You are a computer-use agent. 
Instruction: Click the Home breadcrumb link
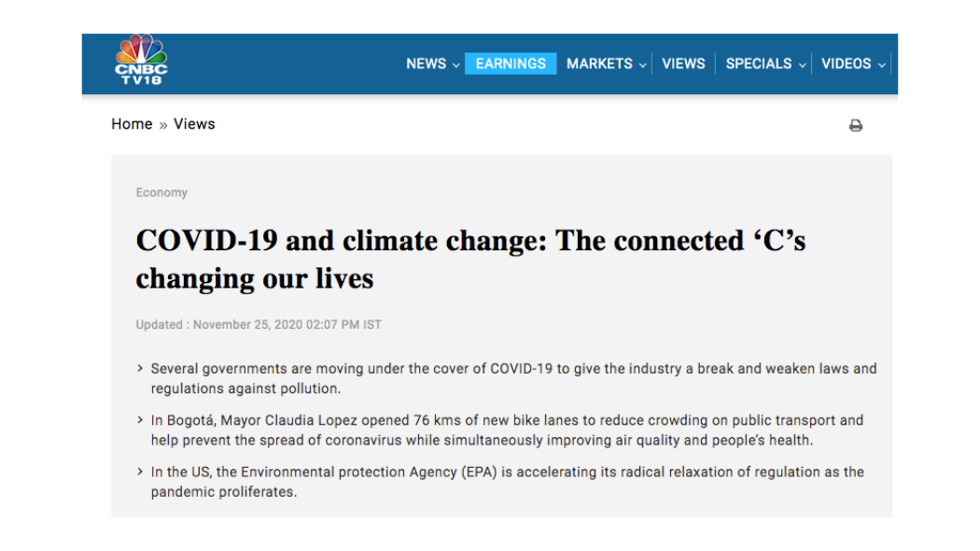point(132,124)
